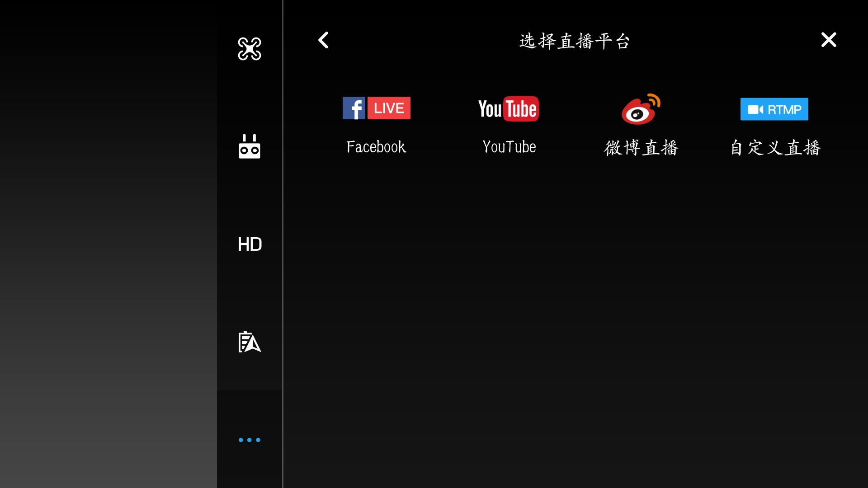Image resolution: width=868 pixels, height=488 pixels.
Task: Tap the dimmed camera view area
Action: tap(108, 244)
